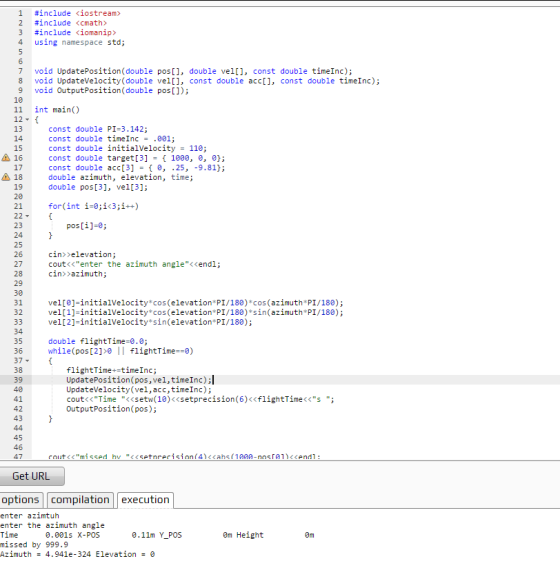Click output line 'missed by 999.9'
Screen dimensions: 560x570
tap(34, 545)
